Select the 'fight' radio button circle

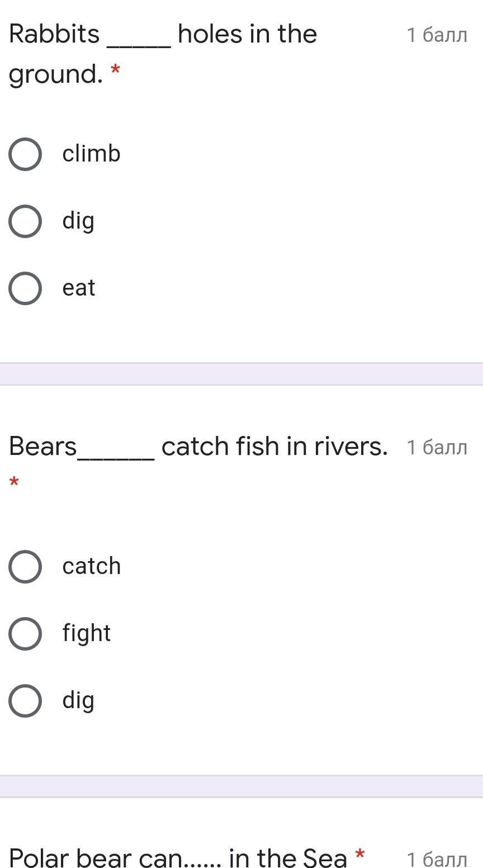point(25,634)
